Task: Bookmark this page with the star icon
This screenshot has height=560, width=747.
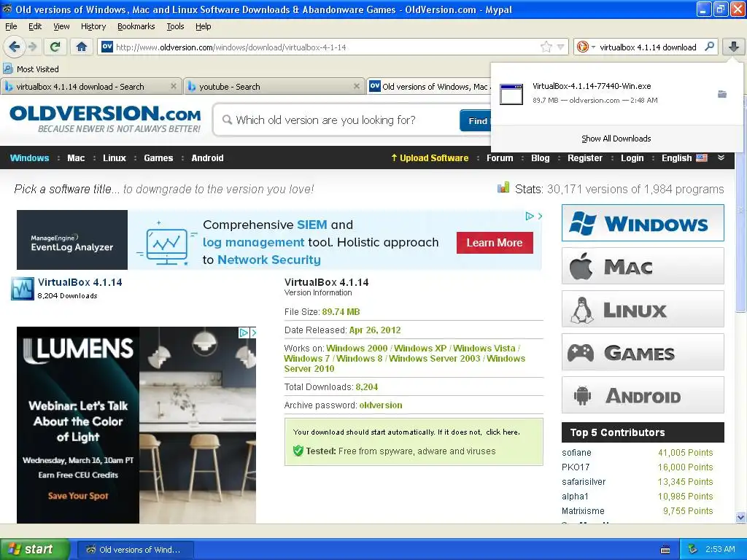Action: point(546,47)
